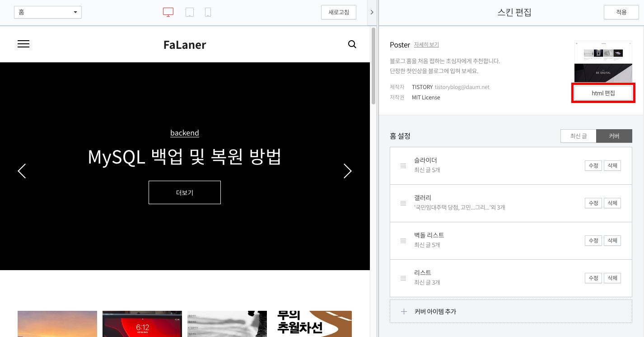Click the drag handle next to 갤러리
The height and width of the screenshot is (337, 644).
(403, 203)
